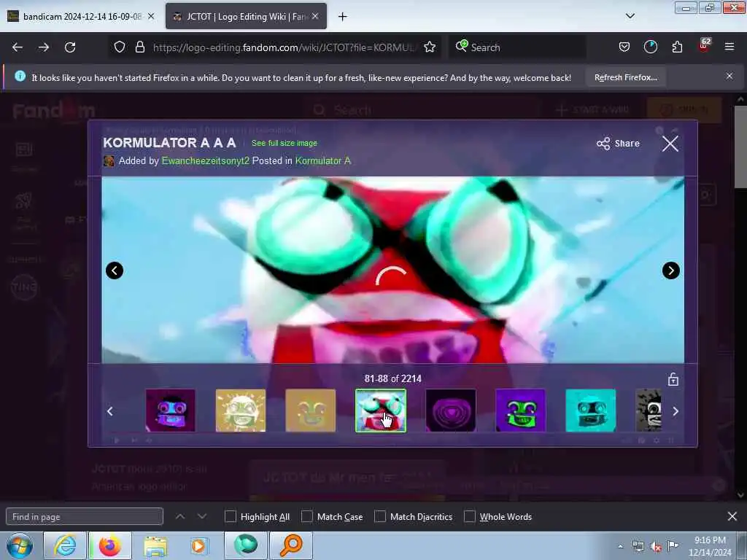
Task: Select the cyan face thumbnail
Action: point(591,411)
